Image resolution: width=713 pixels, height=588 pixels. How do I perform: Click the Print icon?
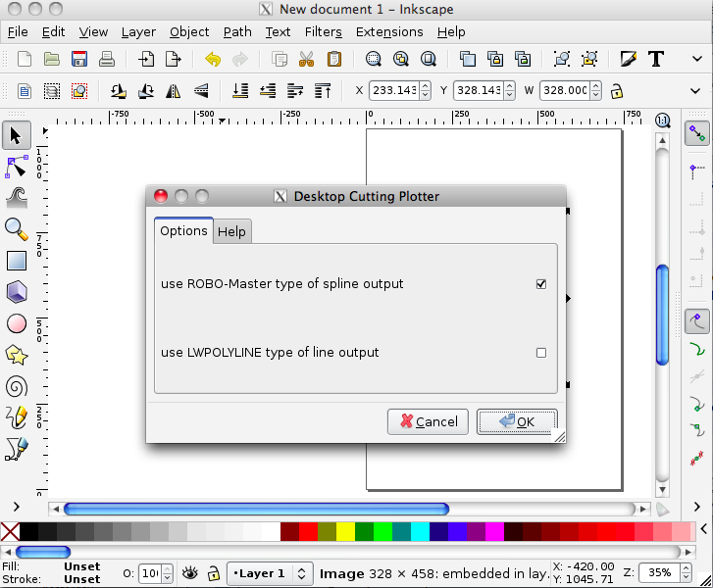point(107,59)
